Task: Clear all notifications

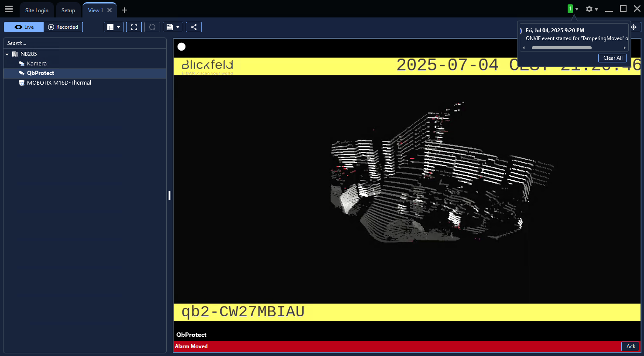Action: [x=613, y=58]
